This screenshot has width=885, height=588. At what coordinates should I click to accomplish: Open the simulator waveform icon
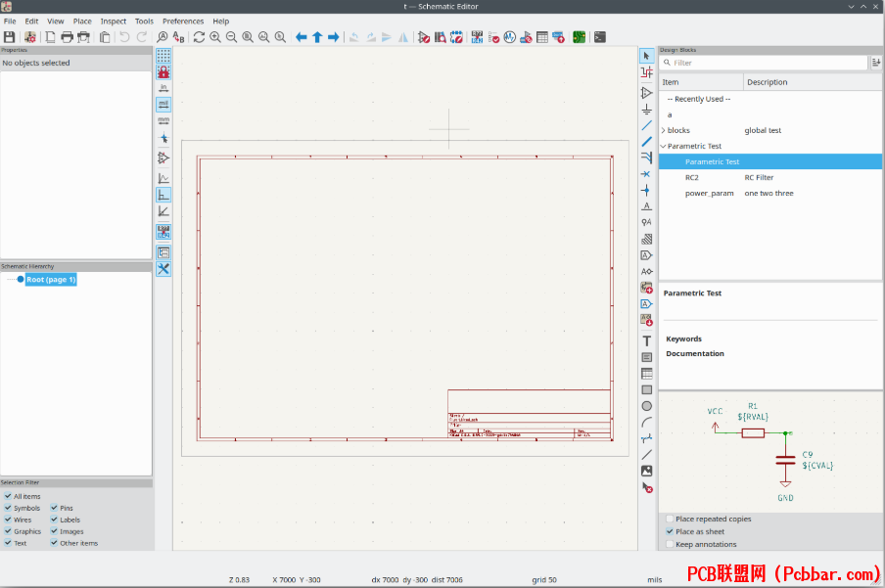click(x=510, y=37)
